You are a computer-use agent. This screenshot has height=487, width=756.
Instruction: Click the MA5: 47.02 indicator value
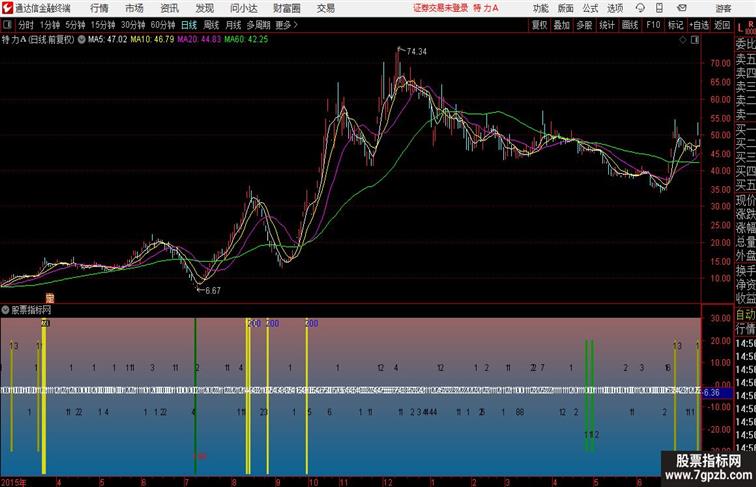[x=108, y=40]
